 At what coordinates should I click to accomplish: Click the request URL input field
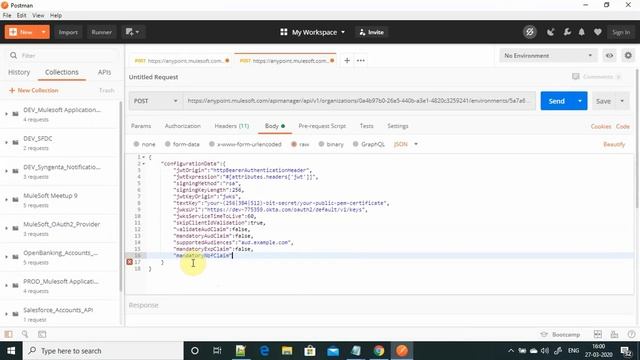pyautogui.click(x=359, y=101)
